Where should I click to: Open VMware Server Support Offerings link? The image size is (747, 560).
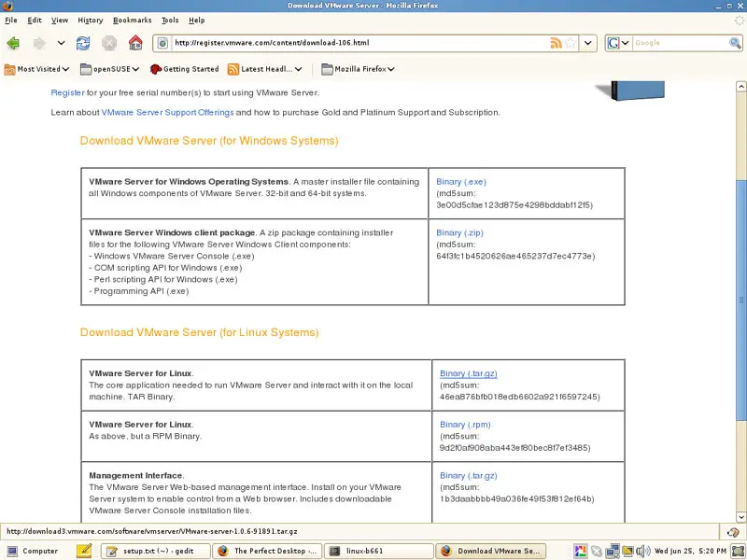pyautogui.click(x=168, y=112)
